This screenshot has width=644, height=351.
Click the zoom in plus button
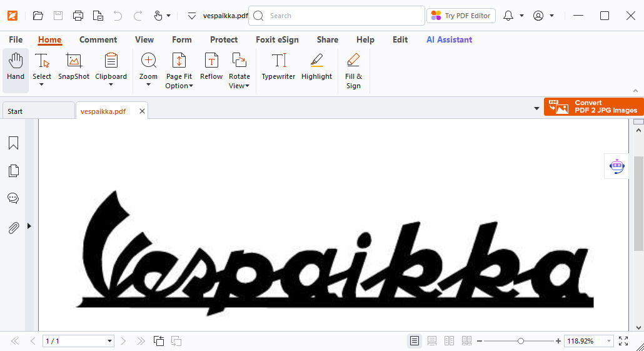coord(558,341)
